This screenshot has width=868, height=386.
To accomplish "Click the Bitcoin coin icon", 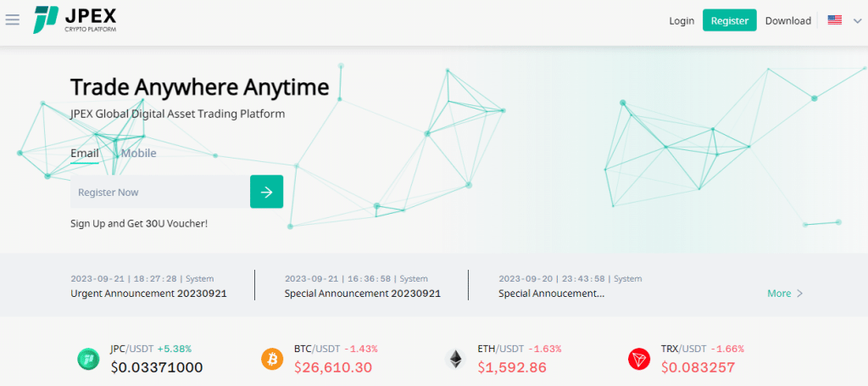I will (x=272, y=359).
